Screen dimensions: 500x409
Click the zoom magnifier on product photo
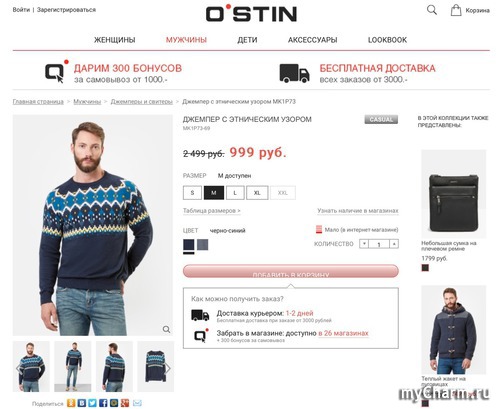166,329
